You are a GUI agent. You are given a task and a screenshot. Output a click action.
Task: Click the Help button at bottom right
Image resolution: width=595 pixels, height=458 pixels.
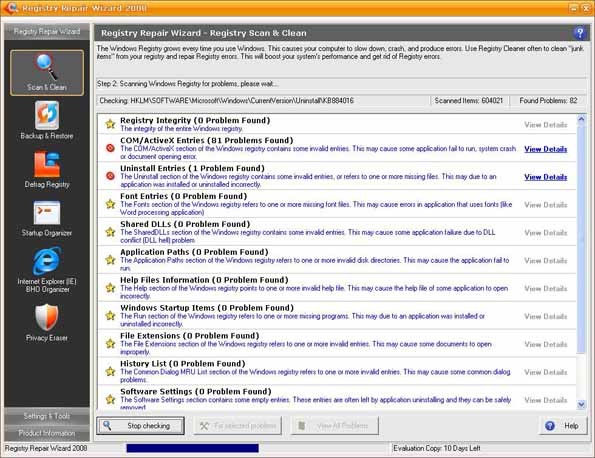tap(563, 426)
